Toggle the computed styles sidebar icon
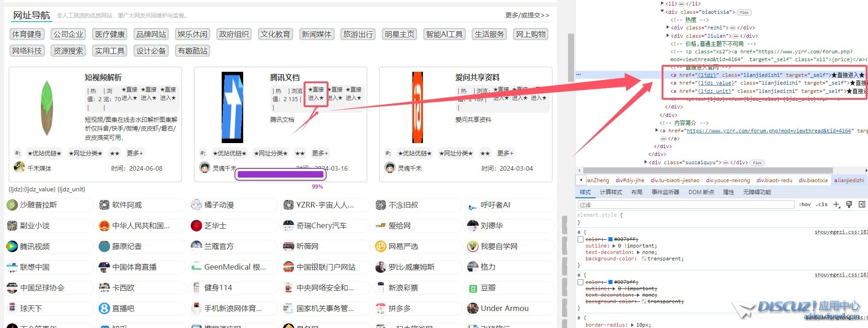 pos(862,205)
